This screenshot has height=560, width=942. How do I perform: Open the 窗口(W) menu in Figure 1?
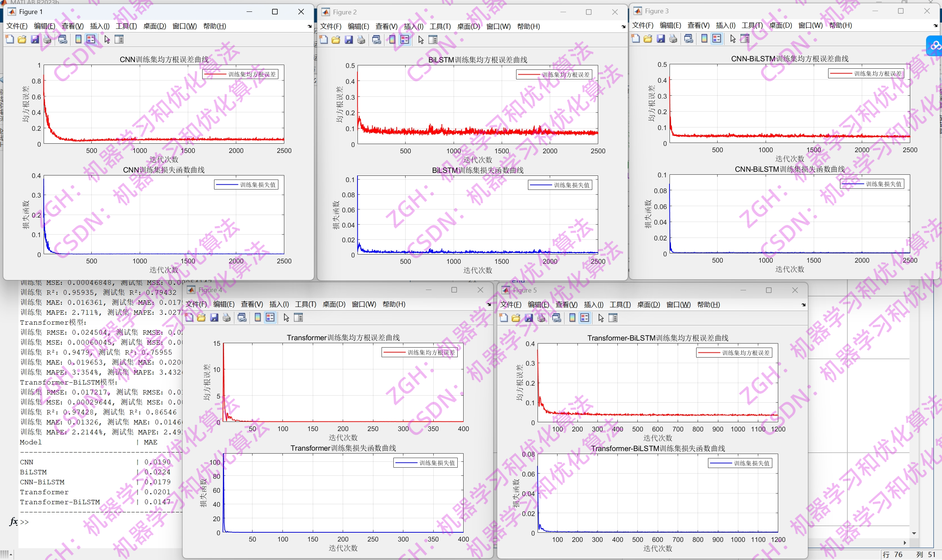184,26
